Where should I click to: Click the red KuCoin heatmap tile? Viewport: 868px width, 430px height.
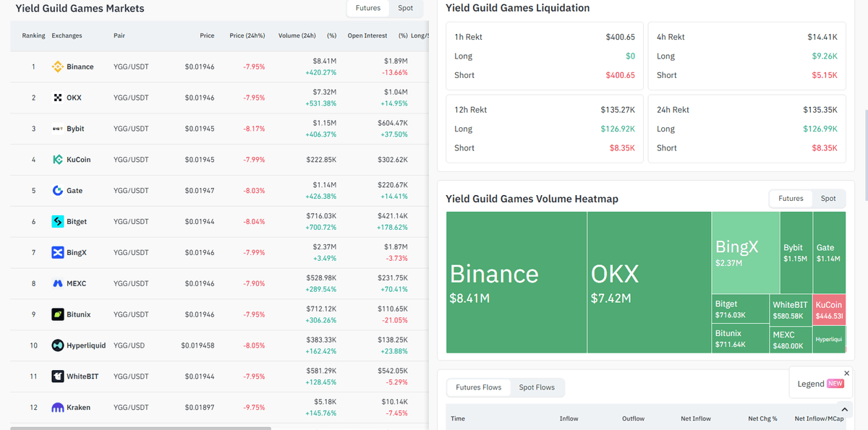(829, 309)
